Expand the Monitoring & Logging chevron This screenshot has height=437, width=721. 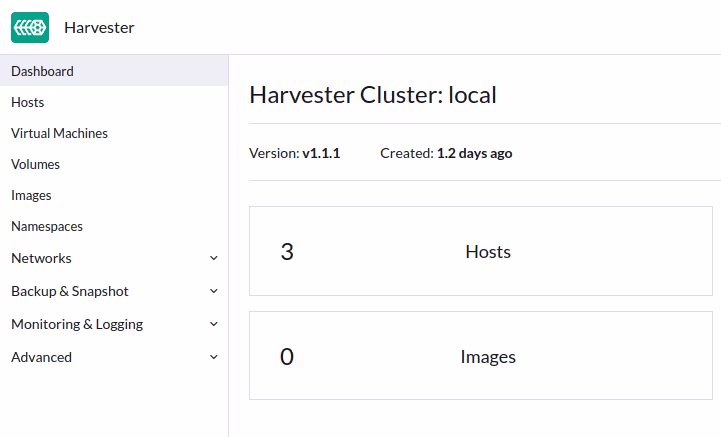coord(213,324)
